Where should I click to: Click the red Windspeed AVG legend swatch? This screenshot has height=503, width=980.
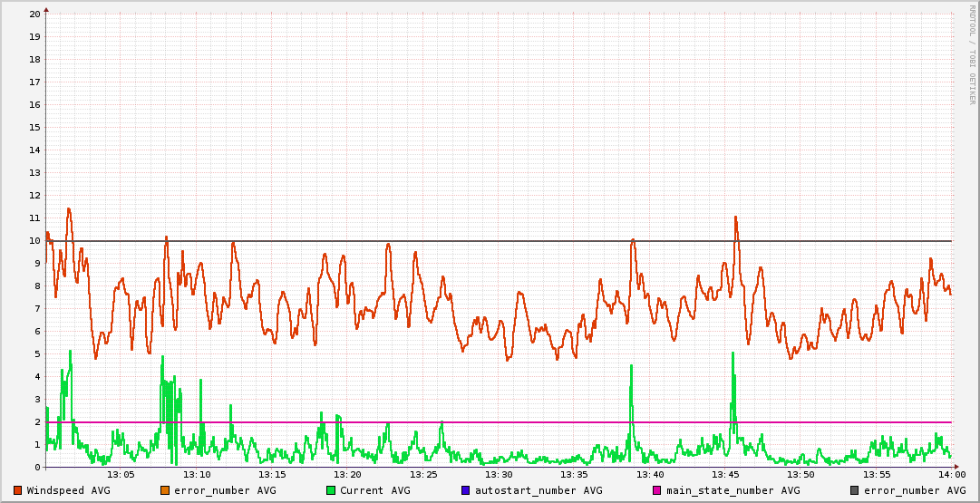tap(18, 490)
